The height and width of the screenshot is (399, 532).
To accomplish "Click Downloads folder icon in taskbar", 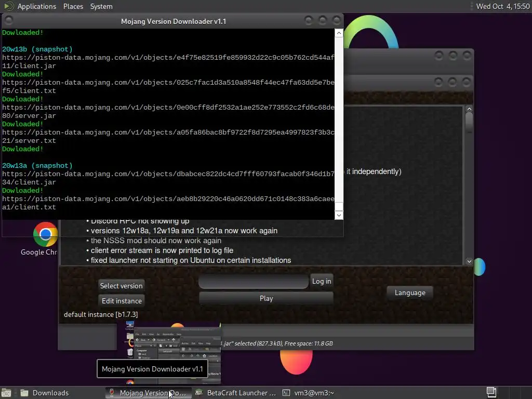I will coord(24,393).
